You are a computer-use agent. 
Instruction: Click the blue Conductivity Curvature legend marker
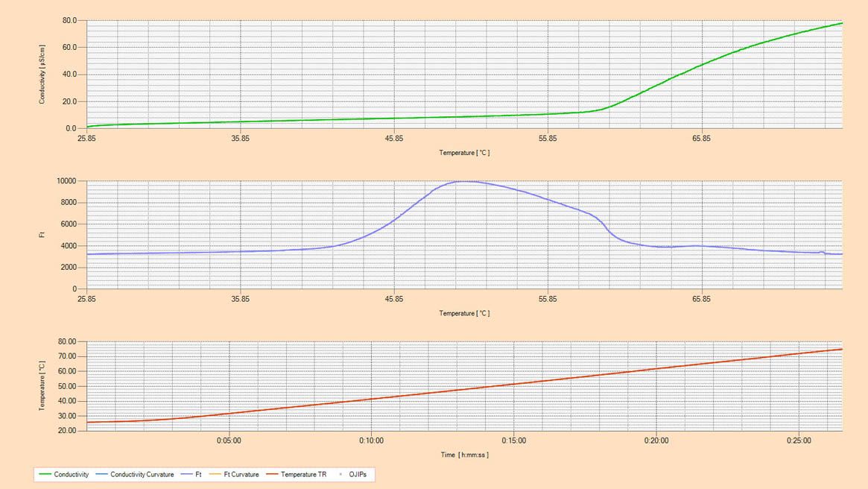point(101,475)
